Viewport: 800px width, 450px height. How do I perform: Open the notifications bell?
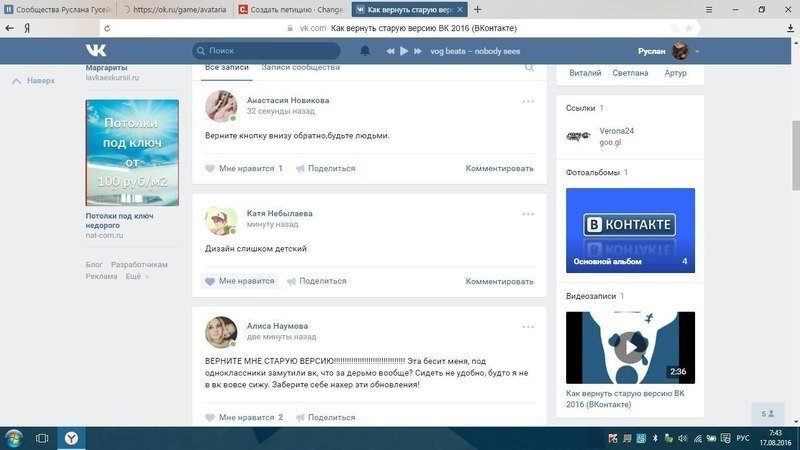[x=365, y=50]
